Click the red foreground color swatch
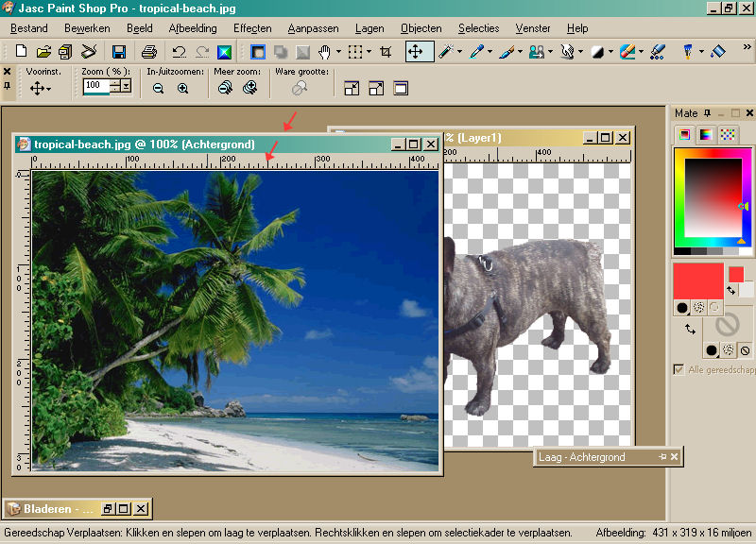 point(697,280)
